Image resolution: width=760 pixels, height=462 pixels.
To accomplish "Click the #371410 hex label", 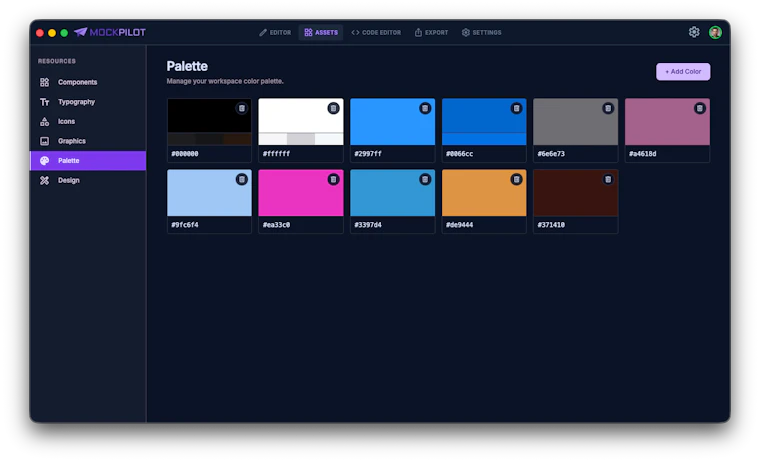I will 551,225.
